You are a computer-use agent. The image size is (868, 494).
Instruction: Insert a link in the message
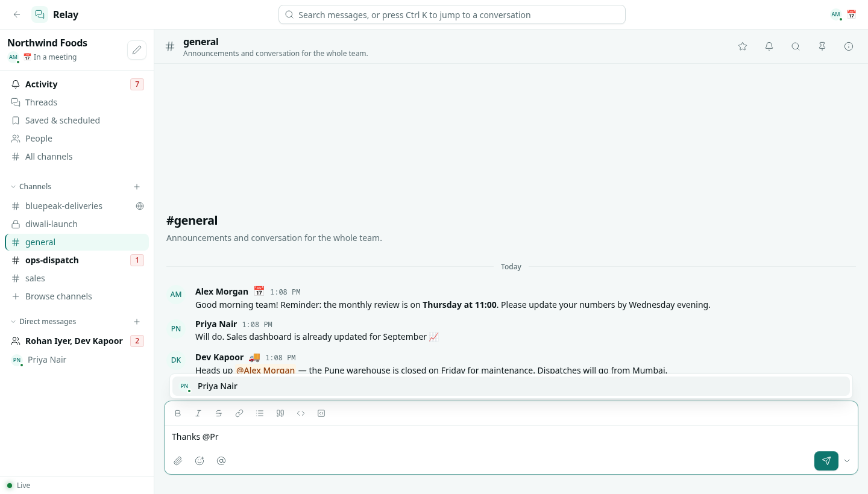[x=239, y=413]
